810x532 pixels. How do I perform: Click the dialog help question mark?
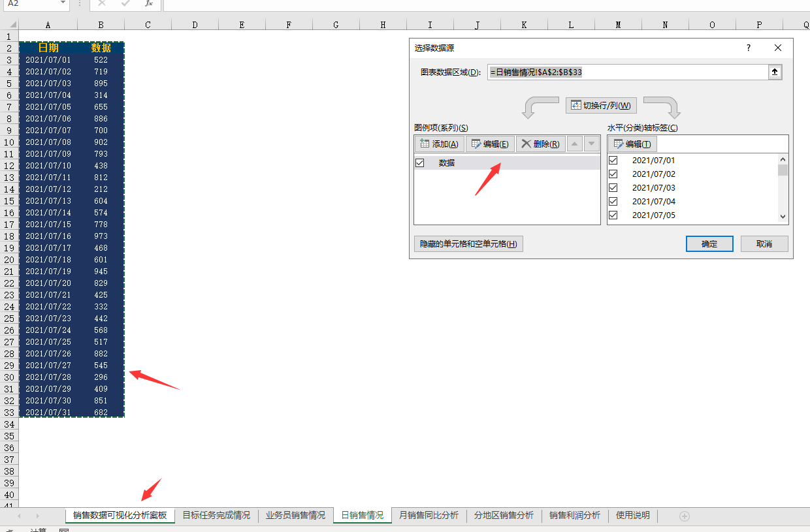click(x=749, y=48)
